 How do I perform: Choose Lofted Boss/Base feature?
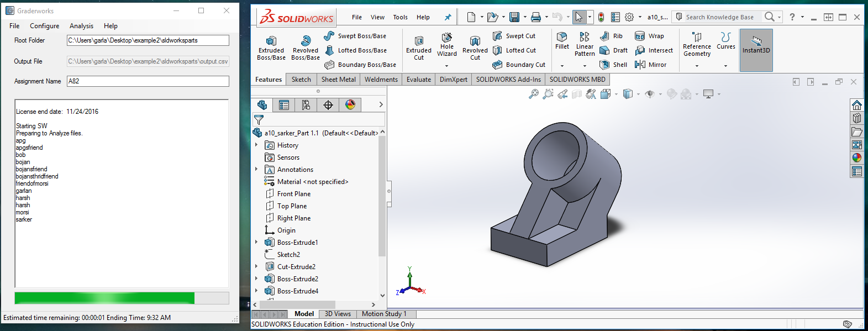click(355, 50)
